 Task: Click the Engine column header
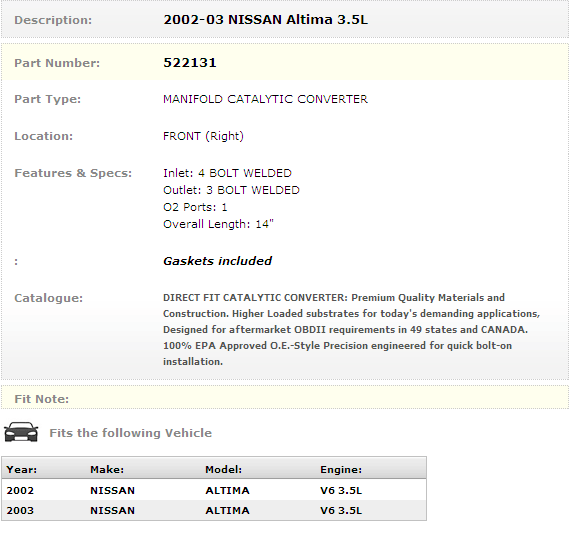point(341,469)
